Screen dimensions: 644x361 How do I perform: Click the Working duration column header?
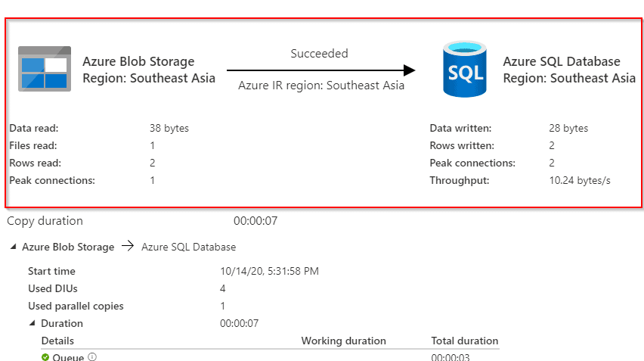coord(343,341)
